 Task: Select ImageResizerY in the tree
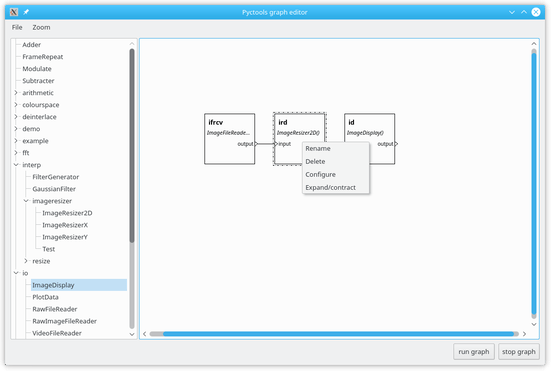click(x=65, y=237)
